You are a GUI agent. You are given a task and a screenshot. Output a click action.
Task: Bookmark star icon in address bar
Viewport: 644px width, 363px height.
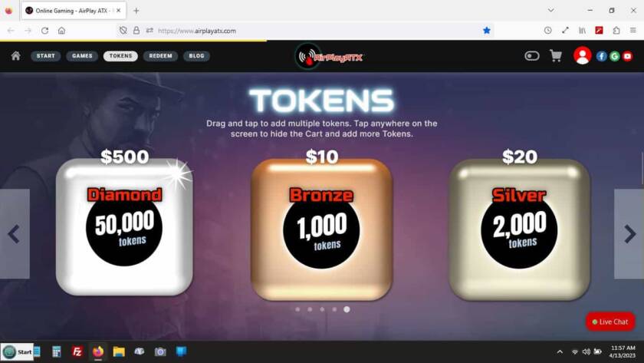[487, 31]
